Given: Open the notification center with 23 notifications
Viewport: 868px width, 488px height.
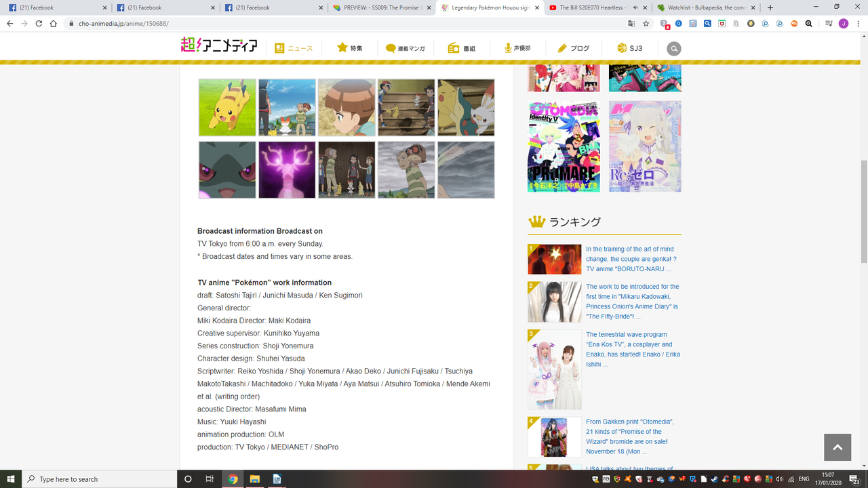Looking at the screenshot, I should (854, 479).
